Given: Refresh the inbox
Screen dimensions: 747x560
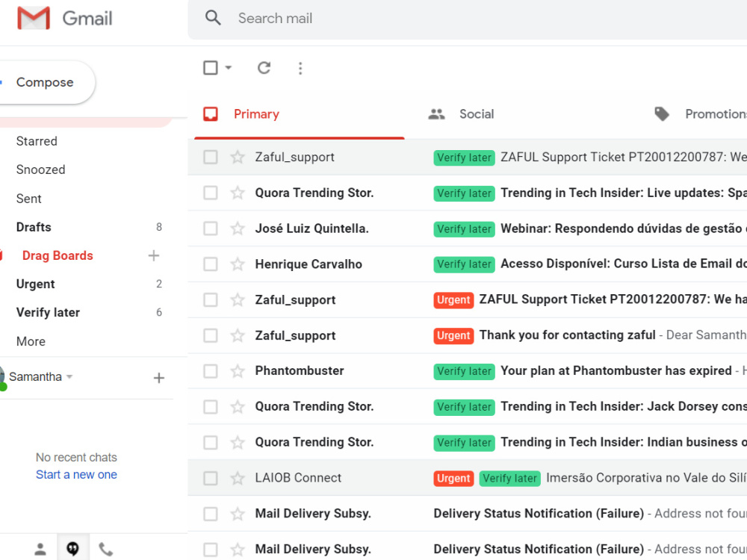Looking at the screenshot, I should [x=264, y=68].
